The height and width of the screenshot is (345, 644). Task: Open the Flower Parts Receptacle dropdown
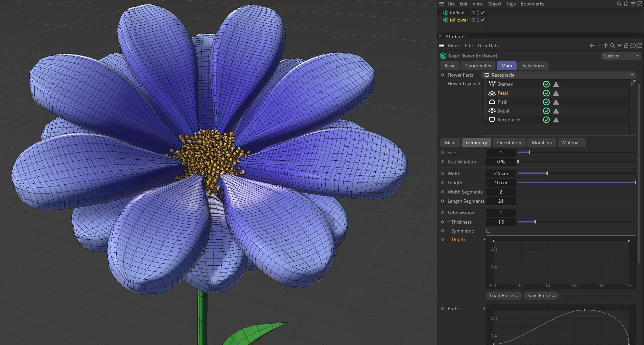click(x=632, y=75)
